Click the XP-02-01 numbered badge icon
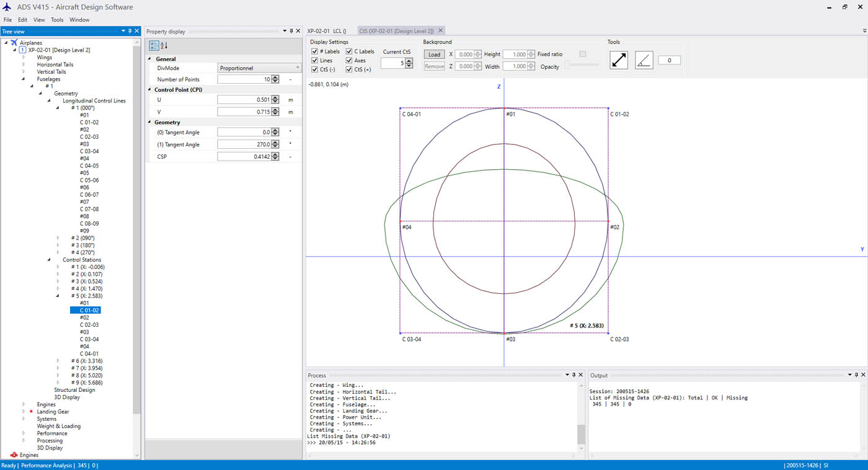The width and height of the screenshot is (868, 470). 22,50
